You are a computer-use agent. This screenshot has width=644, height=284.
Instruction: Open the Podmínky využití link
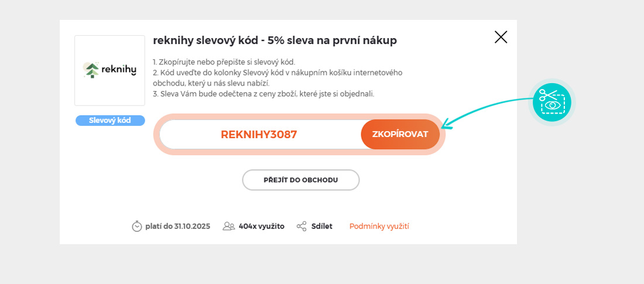379,226
